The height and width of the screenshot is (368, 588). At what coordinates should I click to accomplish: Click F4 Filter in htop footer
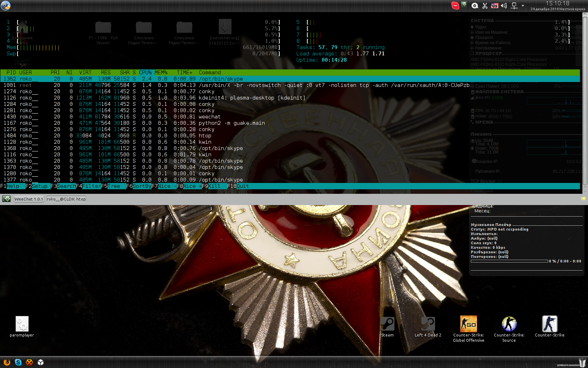pyautogui.click(x=89, y=186)
